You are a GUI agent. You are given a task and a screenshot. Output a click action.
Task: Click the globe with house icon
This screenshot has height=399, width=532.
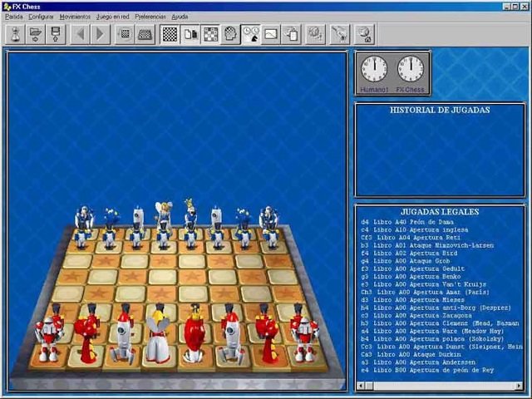click(365, 34)
